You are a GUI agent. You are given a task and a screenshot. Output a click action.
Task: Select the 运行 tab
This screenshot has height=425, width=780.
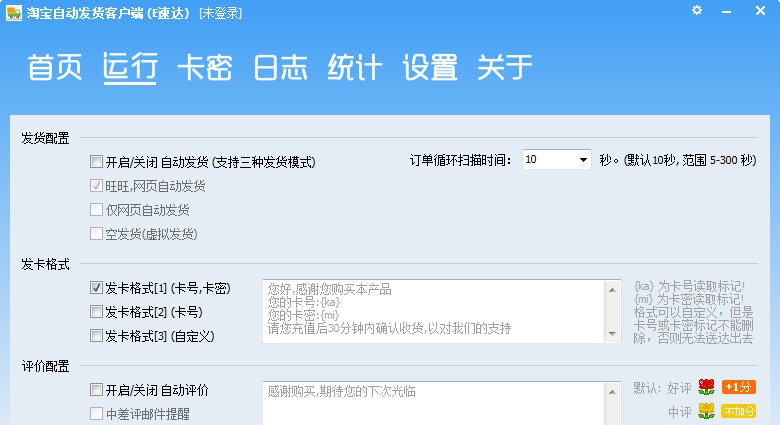[x=130, y=67]
